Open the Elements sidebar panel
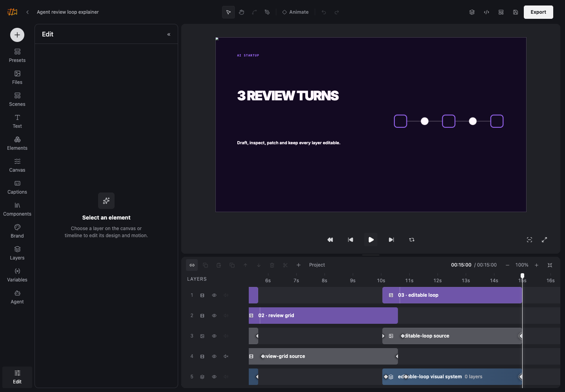Viewport: 565px width, 392px height. click(17, 143)
